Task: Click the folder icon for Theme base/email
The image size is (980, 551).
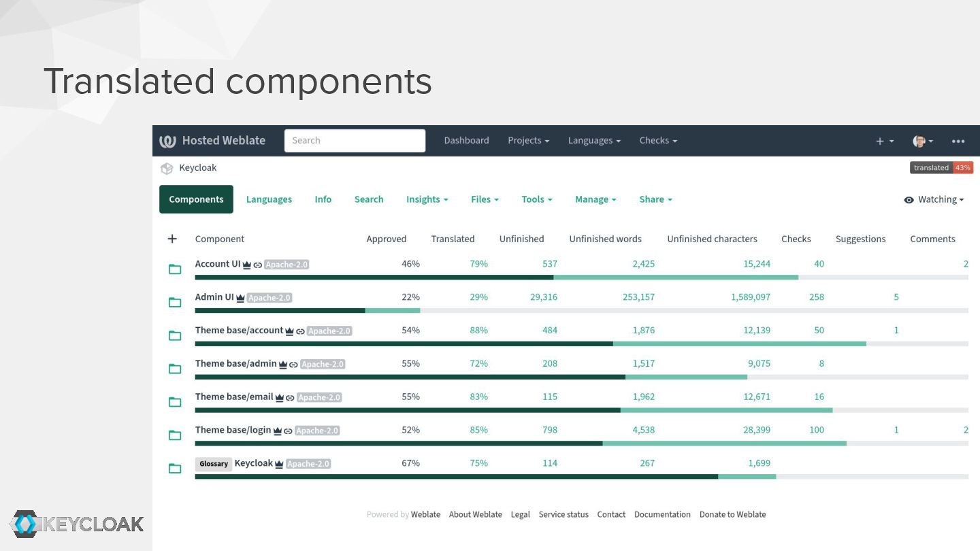Action: pyautogui.click(x=175, y=402)
